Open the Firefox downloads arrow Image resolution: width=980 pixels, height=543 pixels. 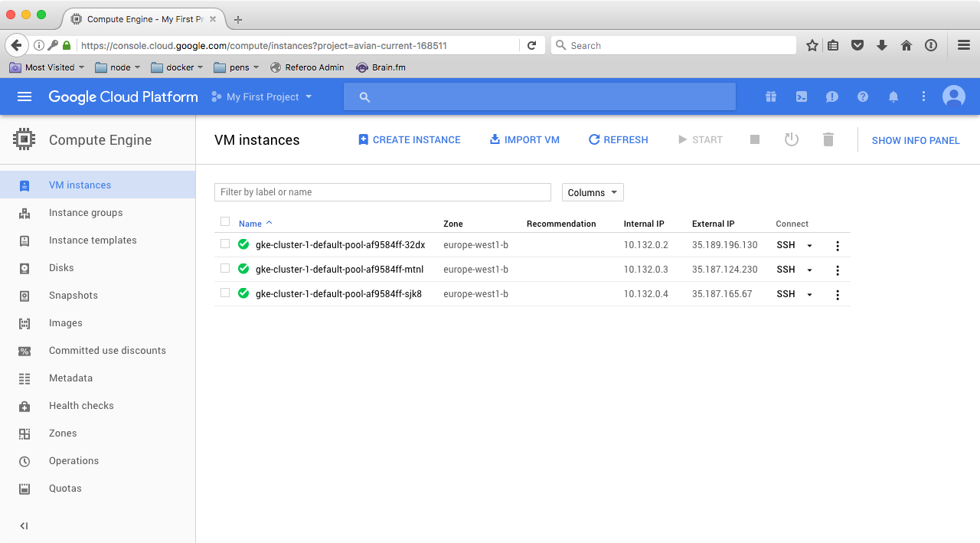(x=882, y=45)
